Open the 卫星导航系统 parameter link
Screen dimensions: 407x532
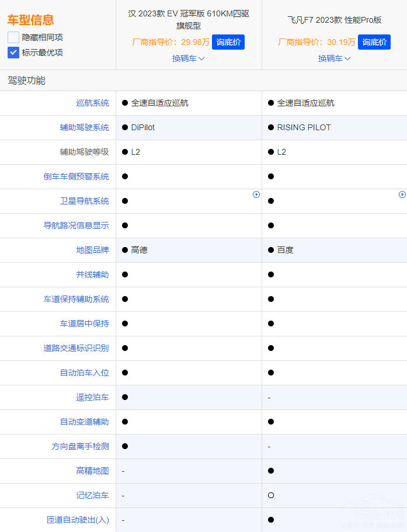coord(84,201)
